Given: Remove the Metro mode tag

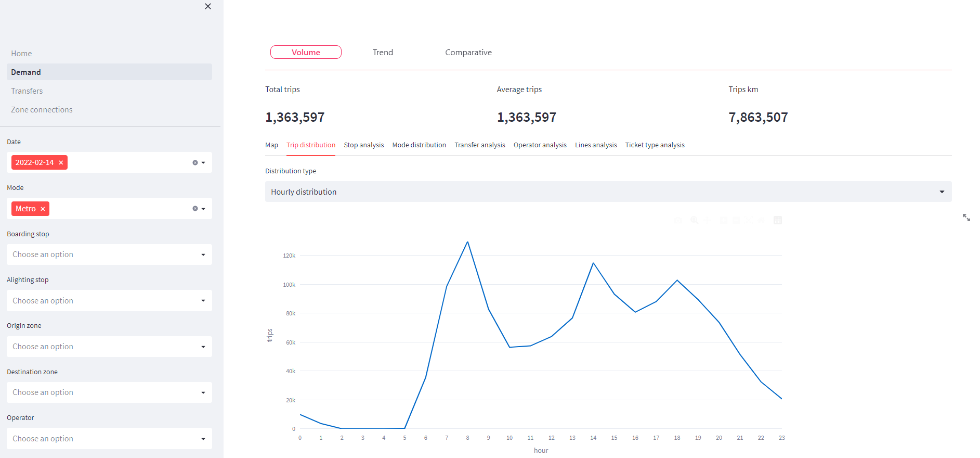Looking at the screenshot, I should tap(43, 209).
